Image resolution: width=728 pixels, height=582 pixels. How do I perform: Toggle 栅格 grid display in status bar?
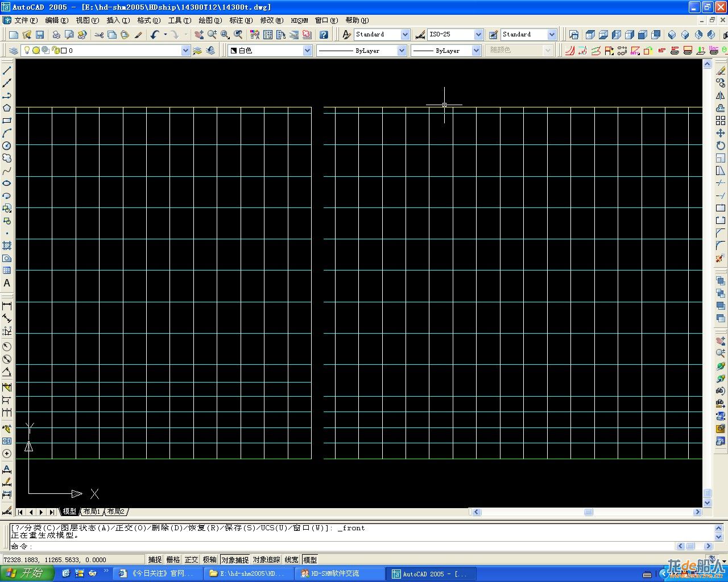click(173, 560)
